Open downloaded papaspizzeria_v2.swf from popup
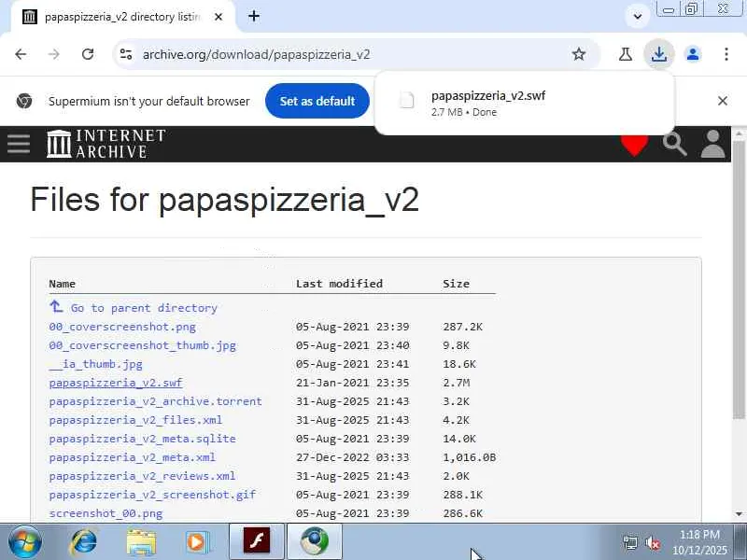This screenshot has height=560, width=747. click(524, 104)
